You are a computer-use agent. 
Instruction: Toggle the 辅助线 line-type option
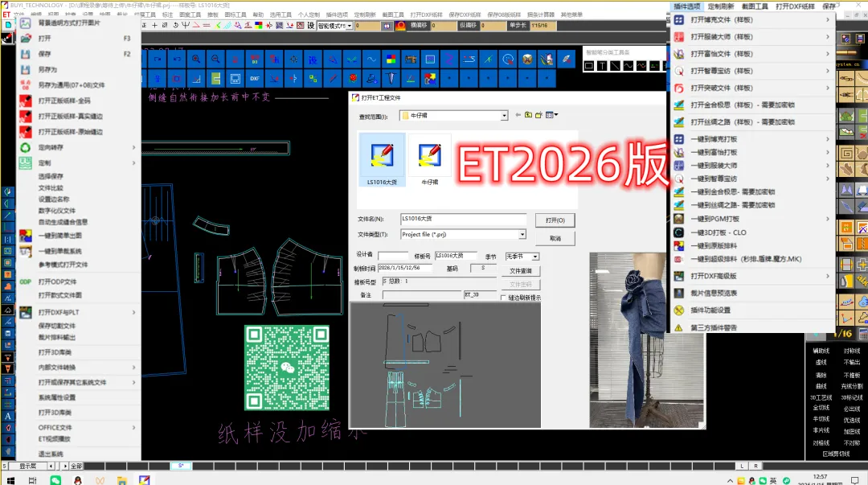[x=821, y=351]
